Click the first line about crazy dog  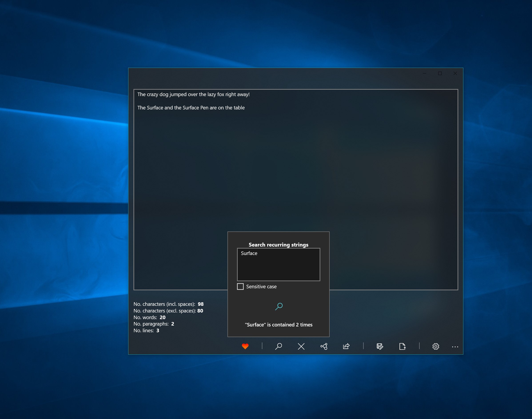193,95
